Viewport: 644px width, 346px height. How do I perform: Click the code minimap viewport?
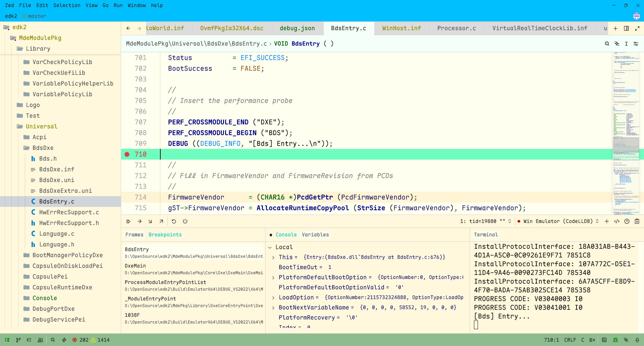(x=626, y=145)
